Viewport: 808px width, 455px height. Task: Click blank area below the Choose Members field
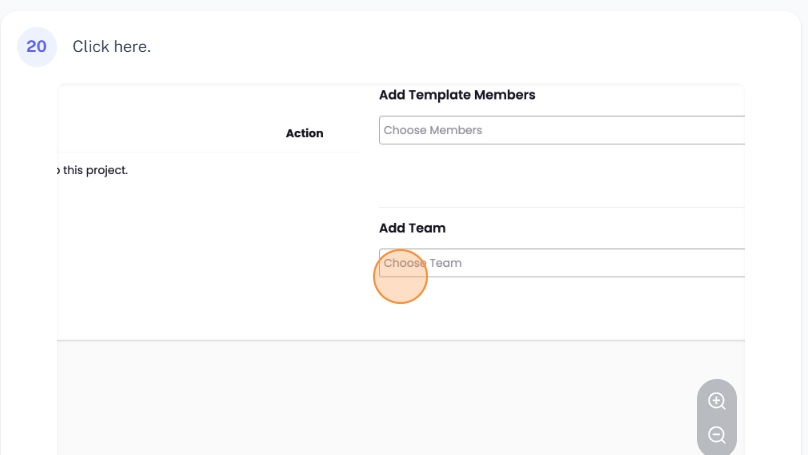[560, 175]
